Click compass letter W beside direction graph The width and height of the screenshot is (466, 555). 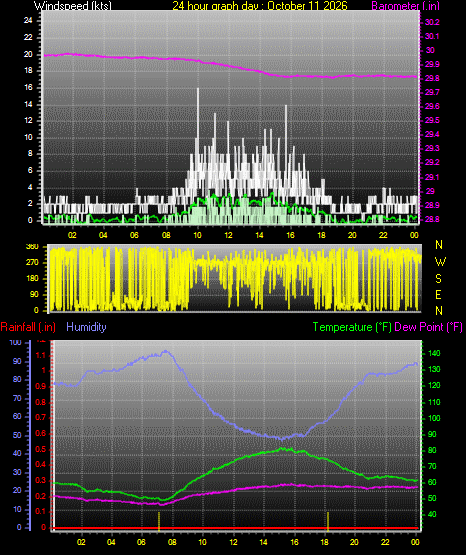point(440,262)
